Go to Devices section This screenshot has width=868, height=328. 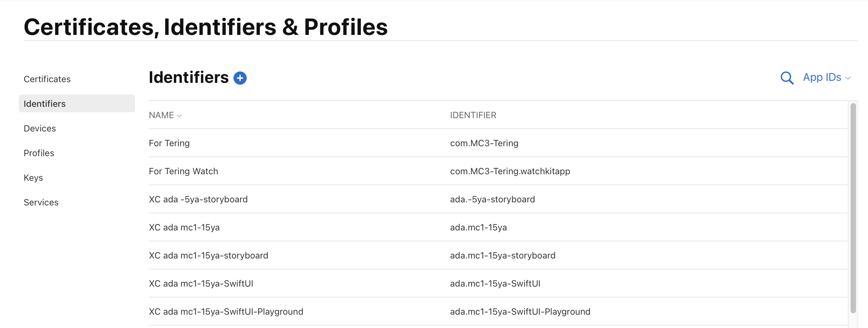(40, 128)
